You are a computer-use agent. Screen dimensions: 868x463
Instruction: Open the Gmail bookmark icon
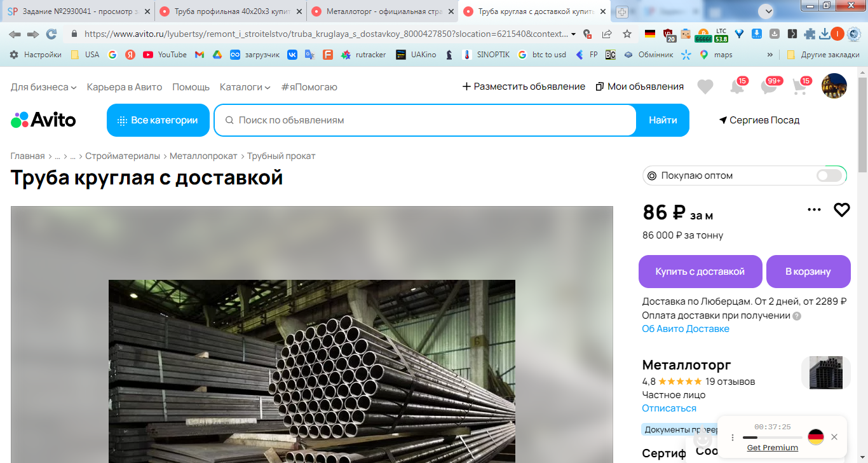[x=200, y=55]
